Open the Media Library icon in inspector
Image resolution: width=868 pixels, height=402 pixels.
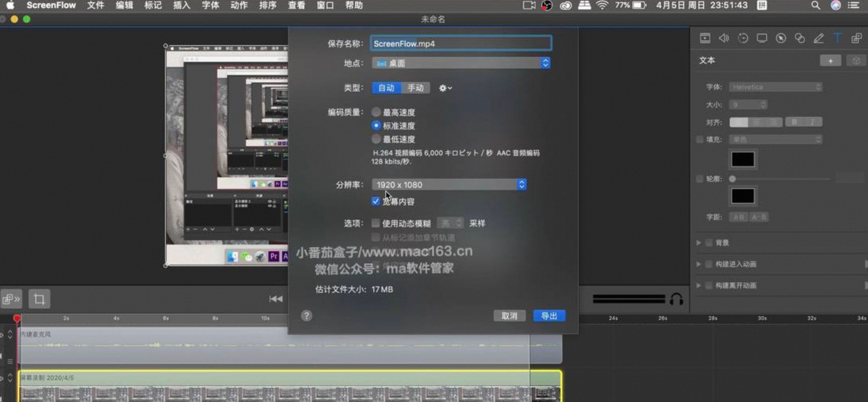[857, 38]
